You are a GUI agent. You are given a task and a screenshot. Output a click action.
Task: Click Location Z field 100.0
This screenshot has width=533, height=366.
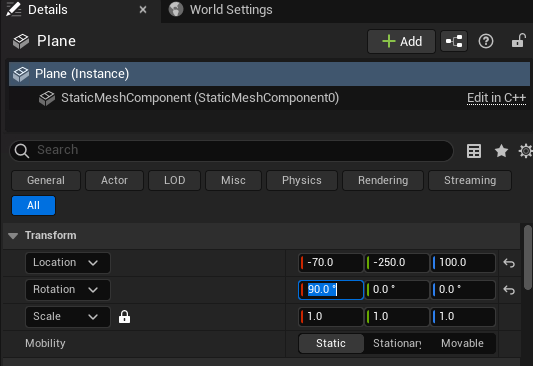click(x=463, y=263)
